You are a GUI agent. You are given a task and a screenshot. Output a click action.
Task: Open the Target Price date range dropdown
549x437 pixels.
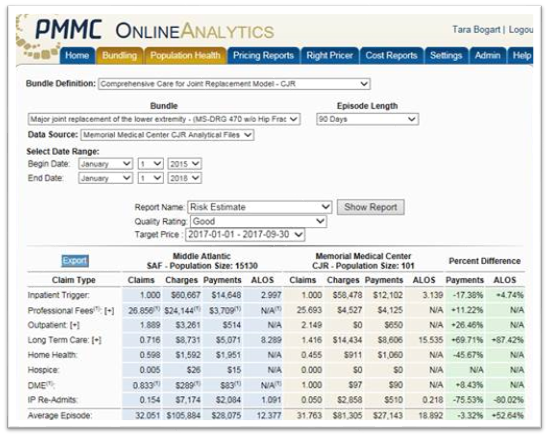coord(245,235)
